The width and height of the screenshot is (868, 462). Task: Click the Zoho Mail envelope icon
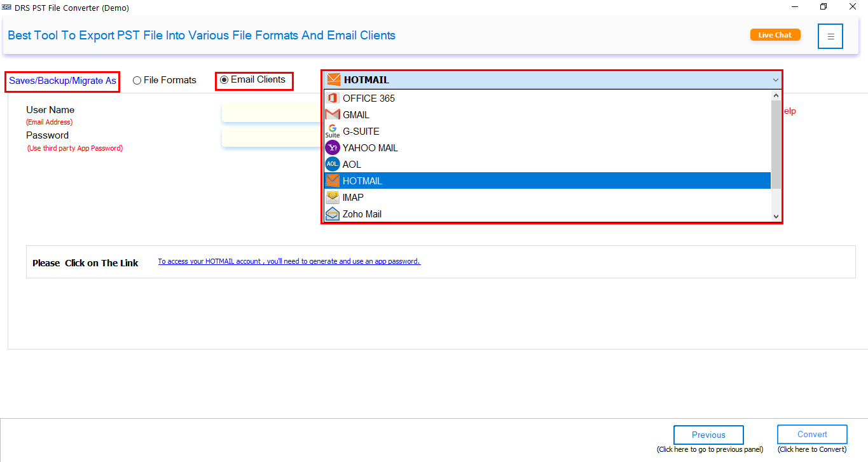pos(332,214)
